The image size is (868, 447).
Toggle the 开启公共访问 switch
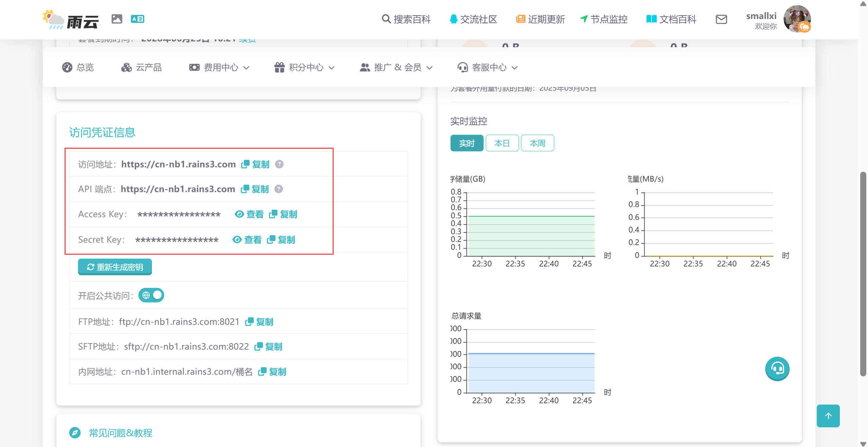[151, 295]
